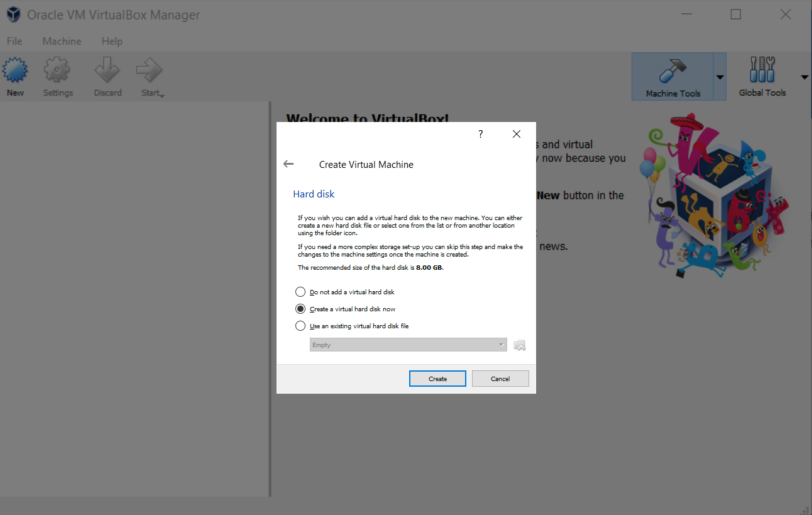Image resolution: width=812 pixels, height=515 pixels.
Task: Click the 'Hard disk' heading text
Action: [314, 194]
